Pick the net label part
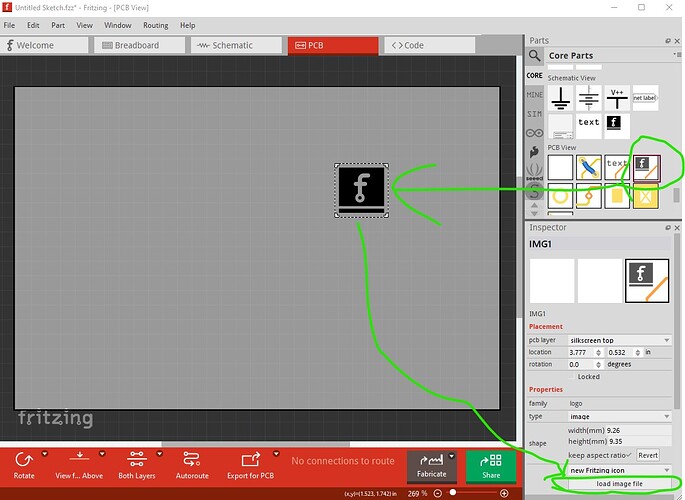The image size is (685, 500). (645, 98)
